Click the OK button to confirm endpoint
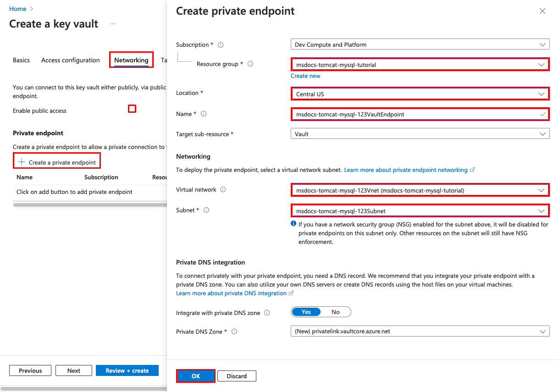Image resolution: width=559 pixels, height=392 pixels. 195,375
